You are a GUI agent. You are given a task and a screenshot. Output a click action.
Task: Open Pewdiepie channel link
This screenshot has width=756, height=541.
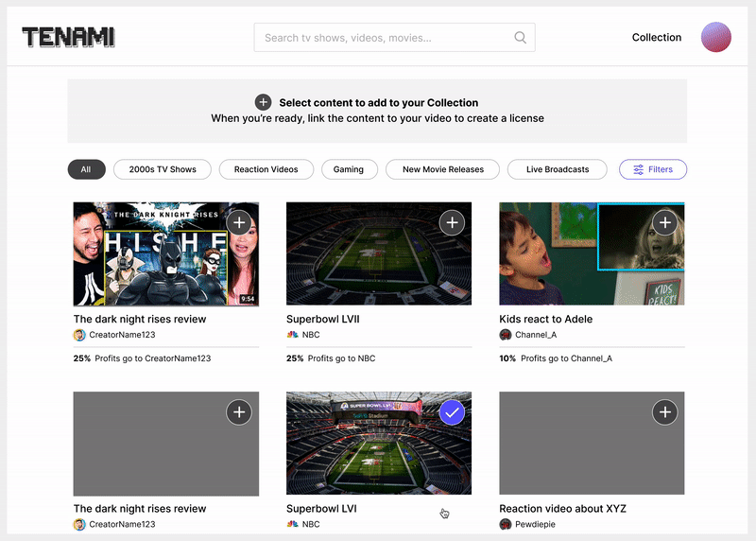pos(535,524)
